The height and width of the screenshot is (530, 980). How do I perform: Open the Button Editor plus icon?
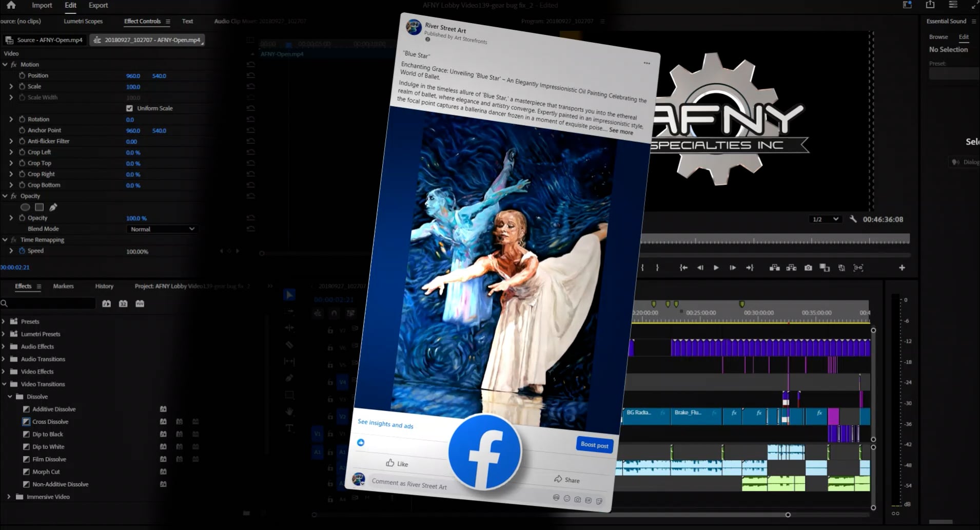tap(902, 268)
